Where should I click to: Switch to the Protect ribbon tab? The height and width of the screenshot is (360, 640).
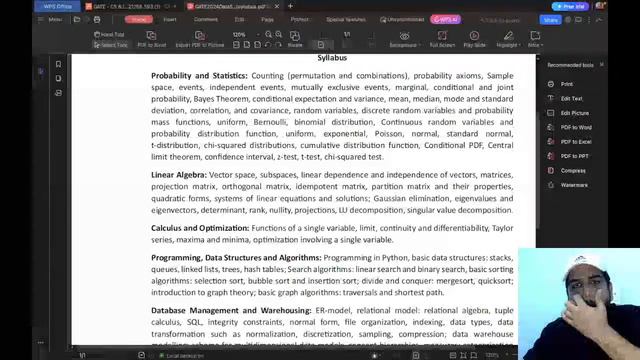[x=299, y=19]
